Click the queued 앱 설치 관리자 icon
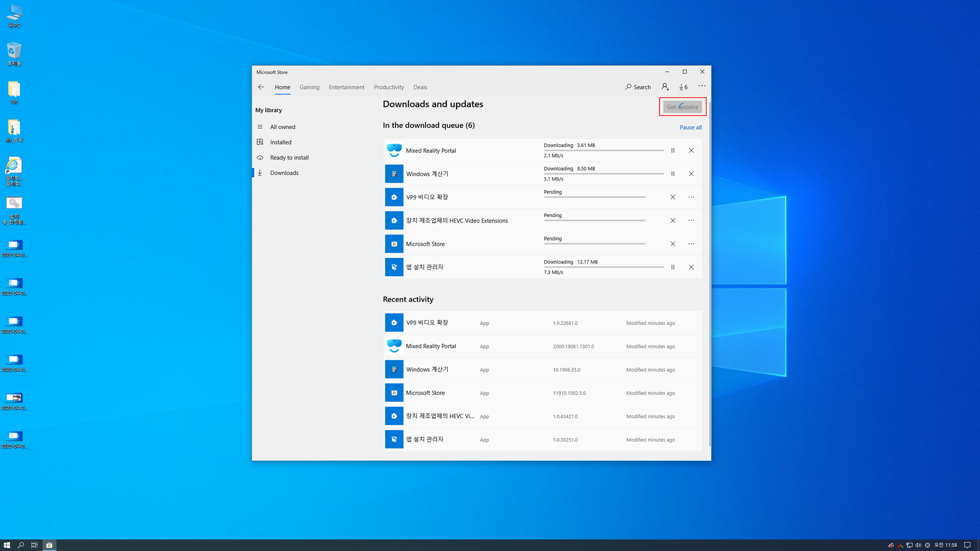This screenshot has height=551, width=980. 394,267
